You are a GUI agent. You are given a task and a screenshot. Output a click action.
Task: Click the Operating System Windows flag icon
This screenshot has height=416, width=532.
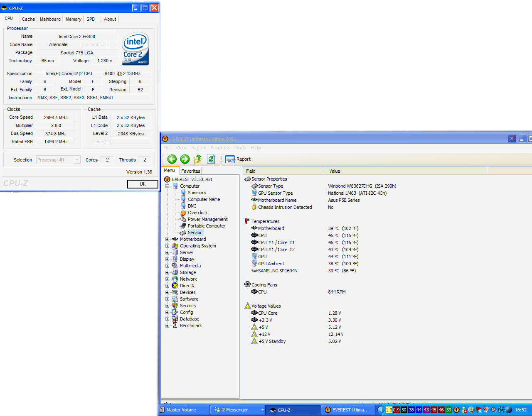point(175,246)
